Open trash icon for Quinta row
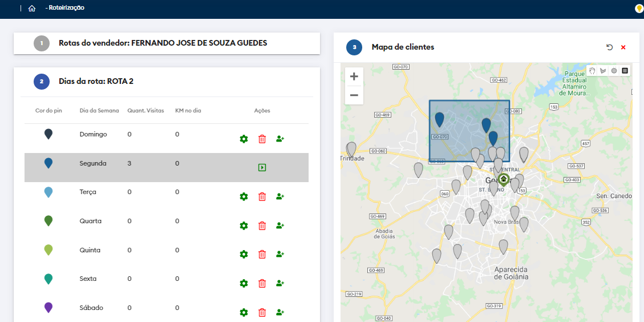The image size is (644, 322). (262, 254)
